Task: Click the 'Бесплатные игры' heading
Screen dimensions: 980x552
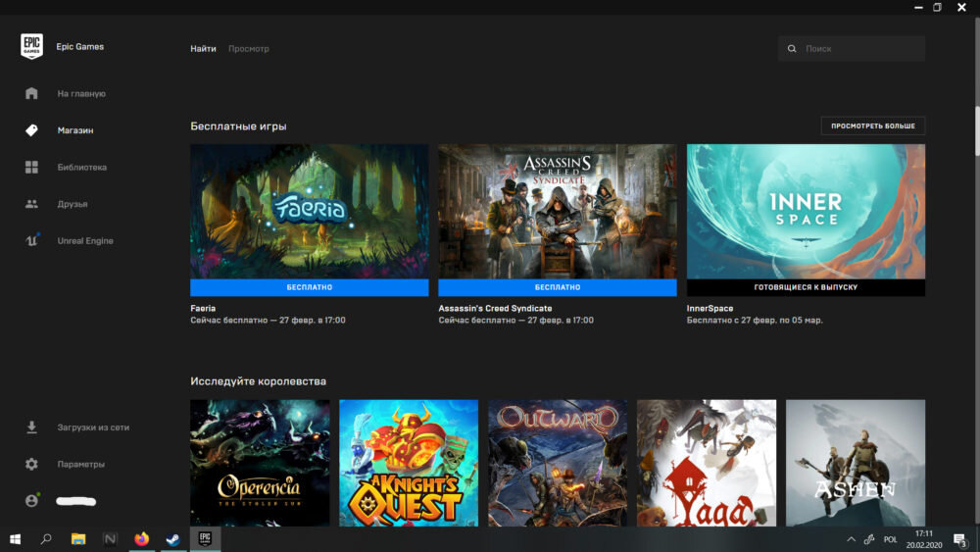Action: (x=238, y=126)
